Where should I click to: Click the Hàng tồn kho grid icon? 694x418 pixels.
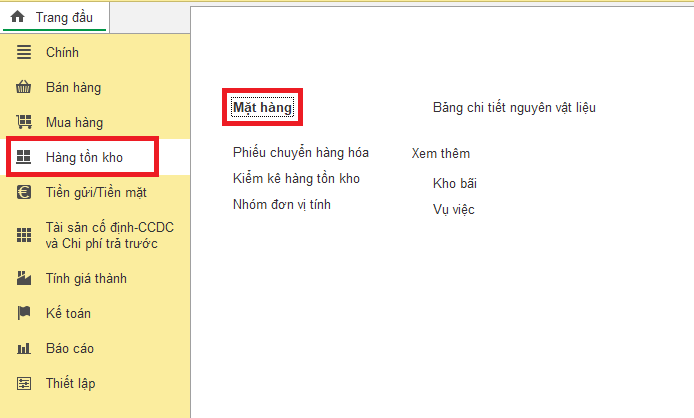pos(24,157)
